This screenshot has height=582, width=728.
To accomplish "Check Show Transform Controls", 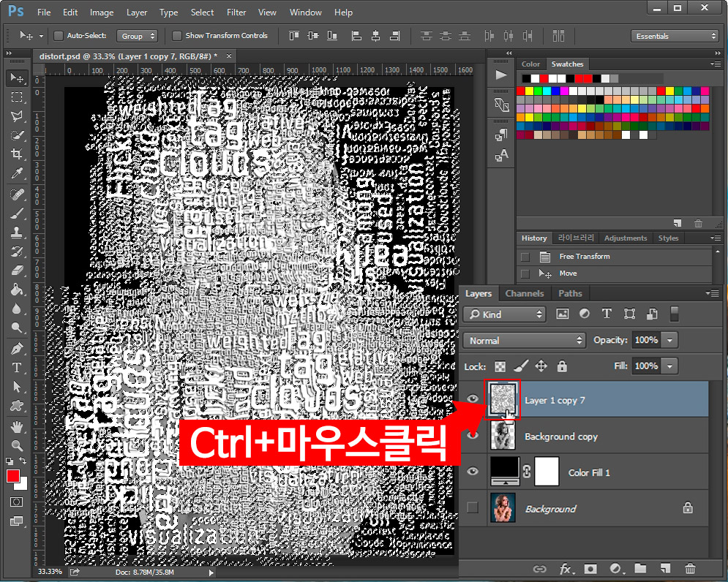I will (x=176, y=35).
